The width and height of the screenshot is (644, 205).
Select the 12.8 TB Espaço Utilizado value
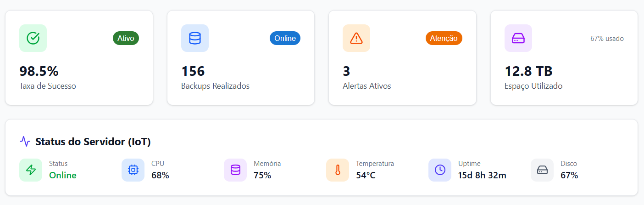(x=528, y=71)
